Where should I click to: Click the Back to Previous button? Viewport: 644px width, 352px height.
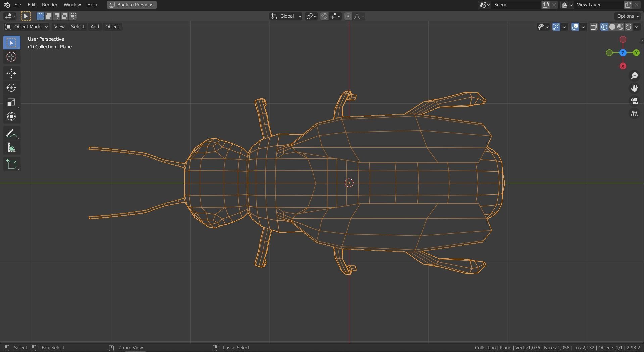tap(132, 5)
